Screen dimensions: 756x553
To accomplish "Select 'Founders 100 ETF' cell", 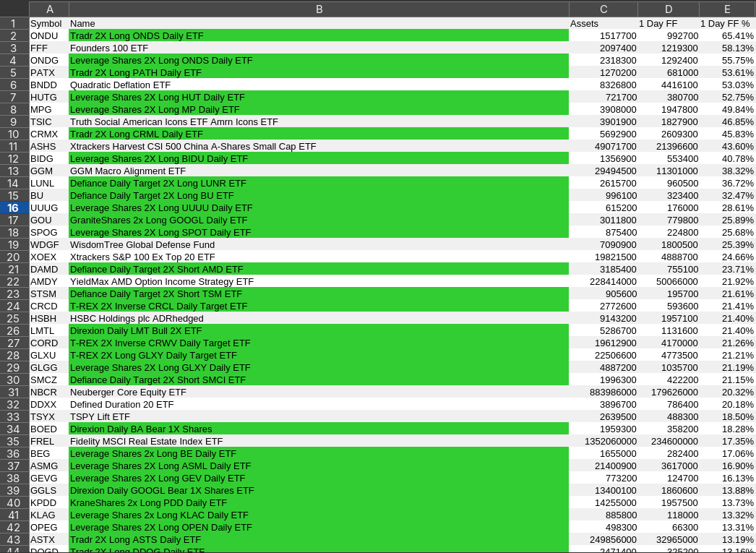I will pyautogui.click(x=319, y=48).
